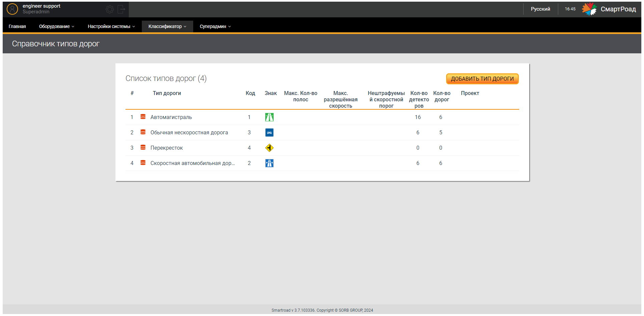Expand the Классификатор dropdown menu

168,26
